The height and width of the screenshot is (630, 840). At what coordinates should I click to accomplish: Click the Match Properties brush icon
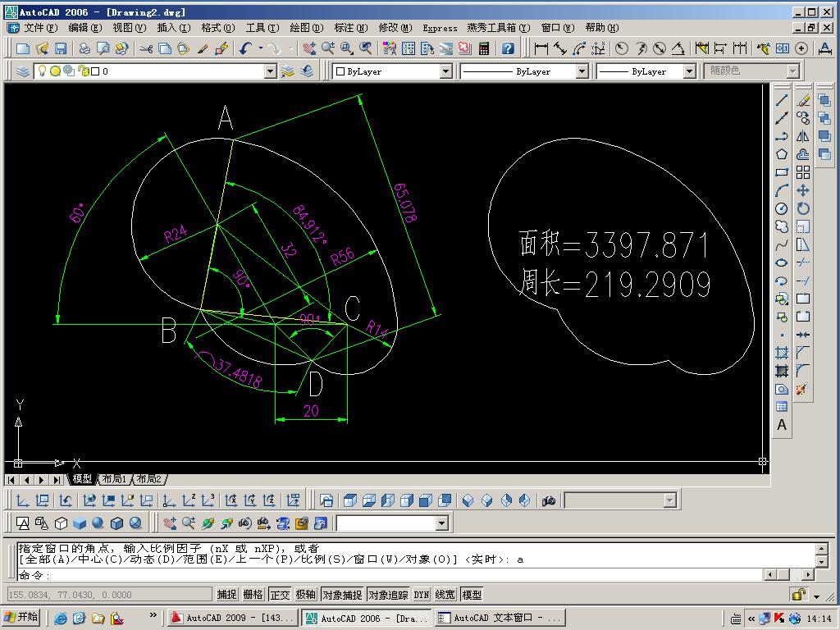coord(202,48)
